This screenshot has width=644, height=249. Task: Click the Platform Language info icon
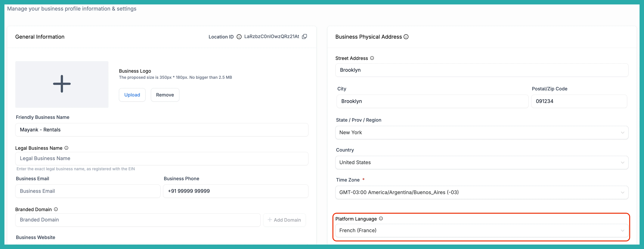[x=381, y=218]
